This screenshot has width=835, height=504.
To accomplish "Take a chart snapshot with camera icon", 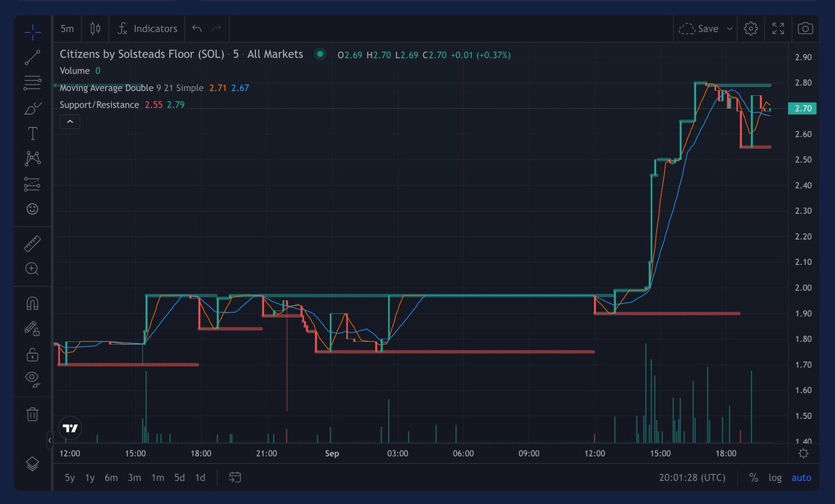I will tap(805, 29).
